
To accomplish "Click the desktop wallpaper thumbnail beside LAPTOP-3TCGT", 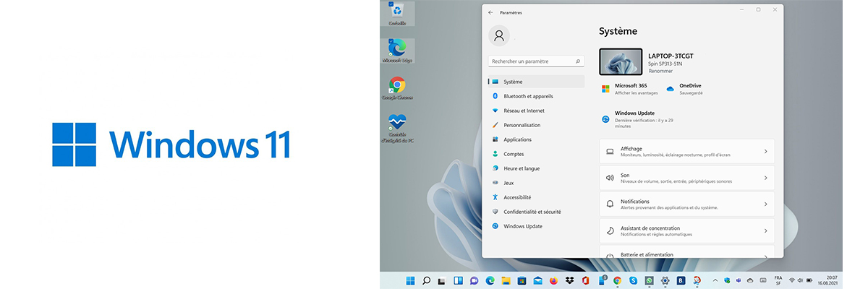I will tap(621, 62).
